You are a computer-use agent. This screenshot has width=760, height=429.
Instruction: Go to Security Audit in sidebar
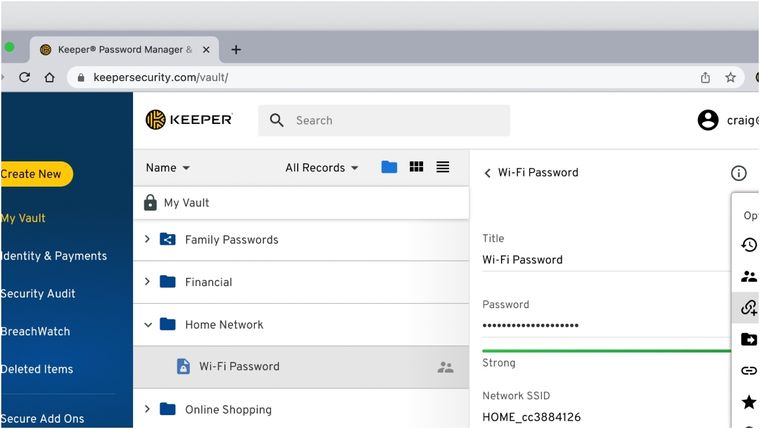[x=38, y=294]
